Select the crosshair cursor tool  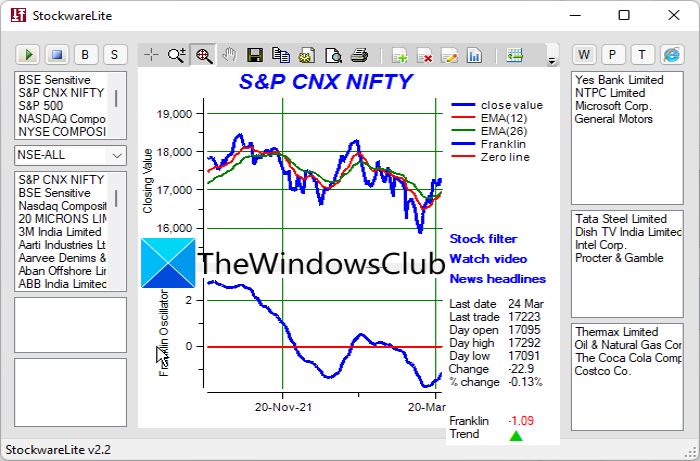pyautogui.click(x=152, y=55)
